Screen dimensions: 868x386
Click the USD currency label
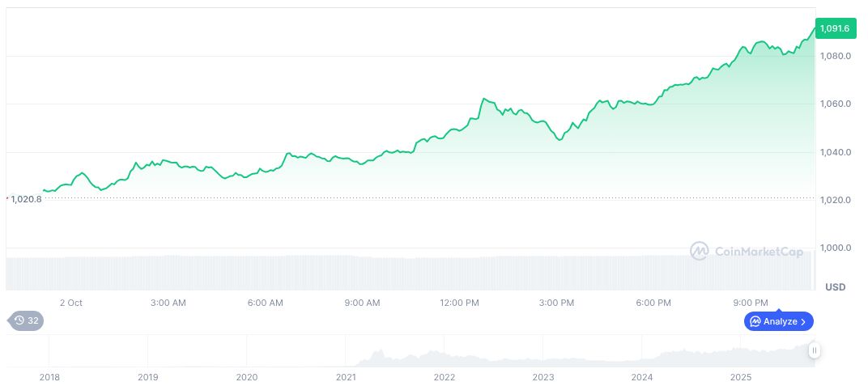835,287
